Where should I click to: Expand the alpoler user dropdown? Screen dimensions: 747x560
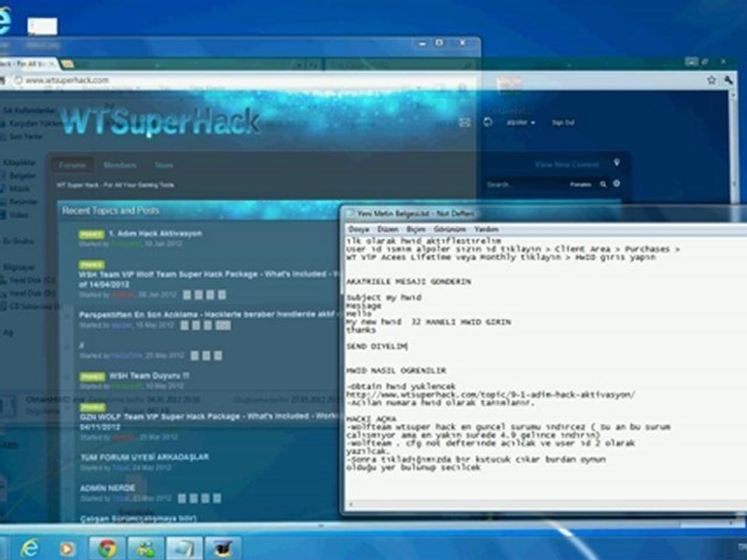(521, 123)
